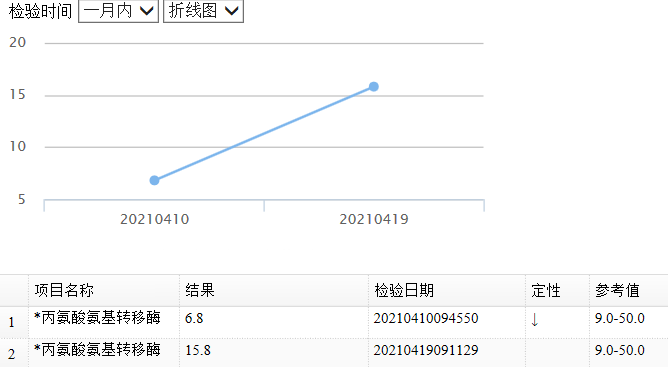The width and height of the screenshot is (668, 367).
Task: Click the chevron arrow of 折线图 combo box
Action: point(231,11)
